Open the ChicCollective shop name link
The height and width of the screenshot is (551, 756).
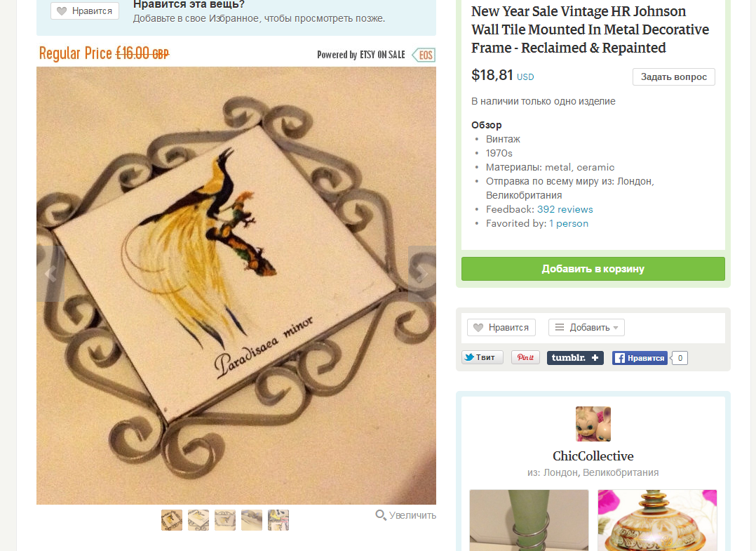coord(593,456)
